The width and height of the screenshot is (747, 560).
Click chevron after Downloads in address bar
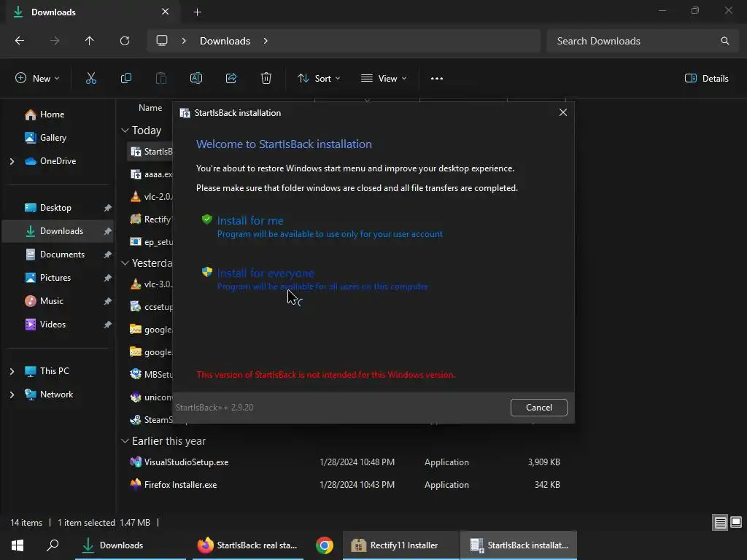click(266, 41)
